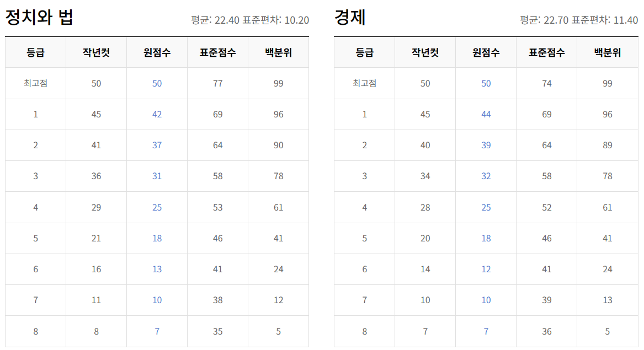Image resolution: width=644 pixels, height=350 pixels.
Task: Click '백분위' header in 경제 table
Action: click(x=608, y=52)
